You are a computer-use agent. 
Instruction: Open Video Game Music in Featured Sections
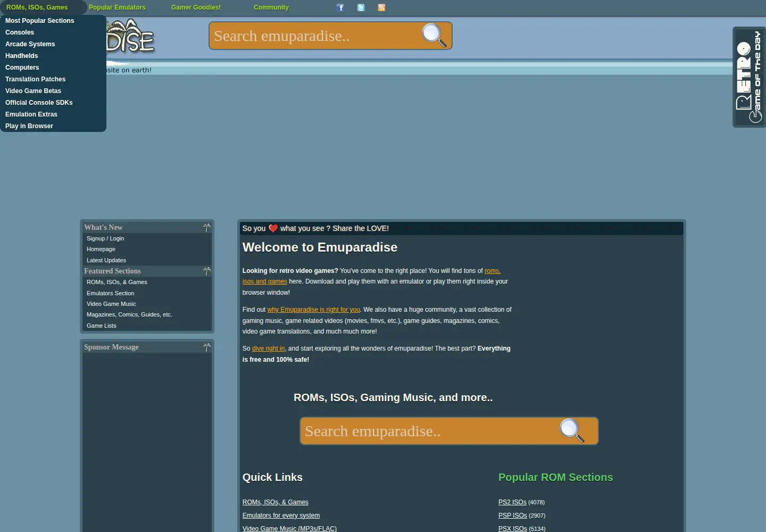coord(111,304)
